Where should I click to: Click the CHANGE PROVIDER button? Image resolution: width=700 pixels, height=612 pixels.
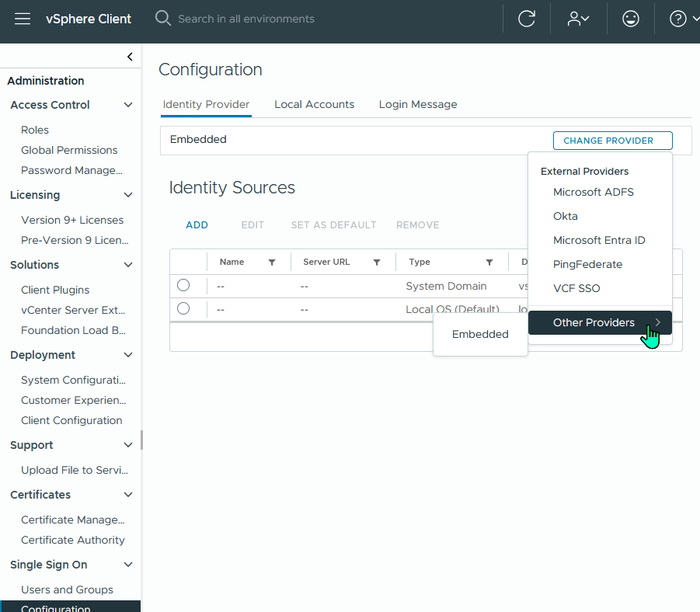[x=612, y=141]
